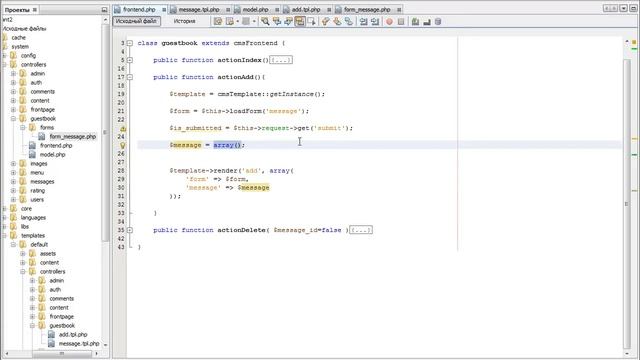Toggle Rectangular Selection mode
The height and width of the screenshot is (360, 640).
coord(312,22)
